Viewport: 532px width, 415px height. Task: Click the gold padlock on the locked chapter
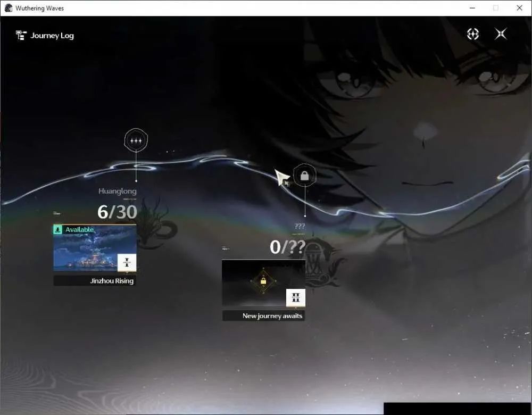(263, 281)
